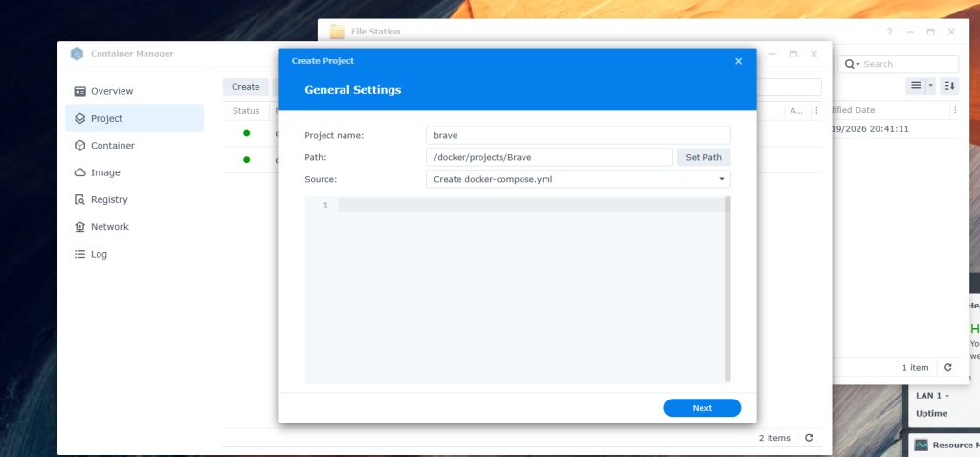The image size is (980, 457).
Task: Close the Container Manager window
Action: (x=813, y=54)
